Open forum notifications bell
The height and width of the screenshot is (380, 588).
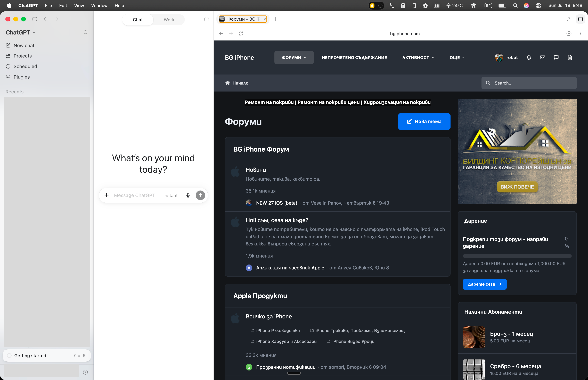click(529, 57)
